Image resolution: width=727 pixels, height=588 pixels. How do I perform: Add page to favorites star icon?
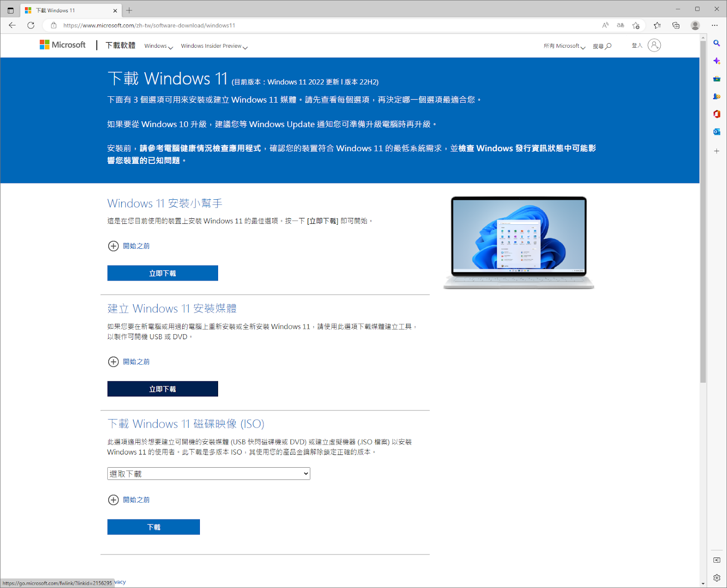[x=636, y=25]
